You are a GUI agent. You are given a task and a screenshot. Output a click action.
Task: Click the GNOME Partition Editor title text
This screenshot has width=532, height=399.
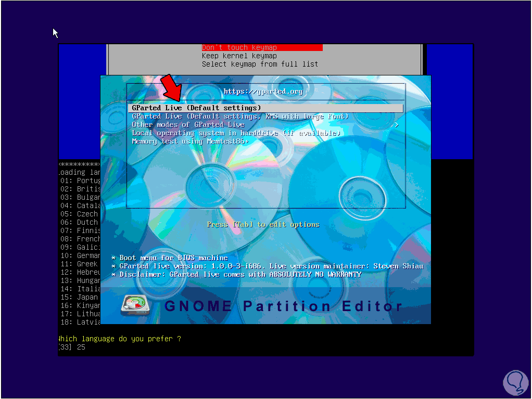coord(283,306)
